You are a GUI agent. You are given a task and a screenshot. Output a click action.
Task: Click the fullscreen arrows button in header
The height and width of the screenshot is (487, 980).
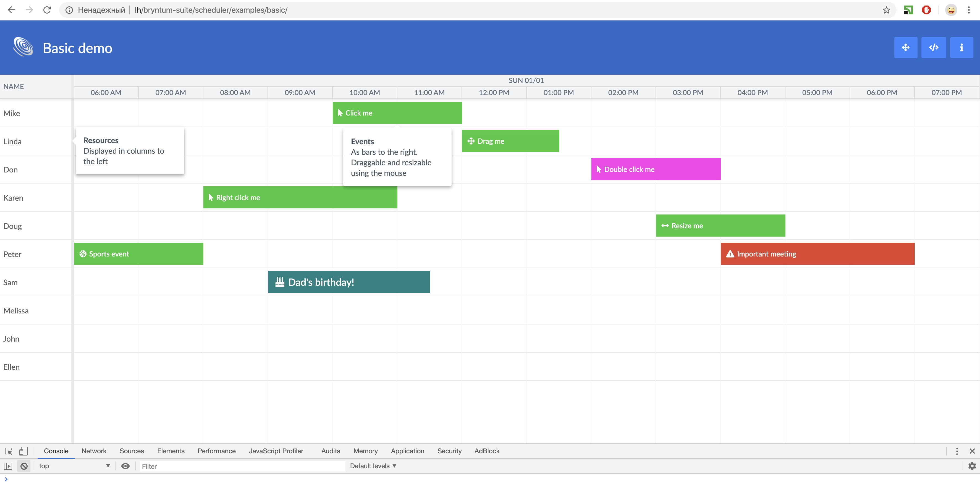point(905,48)
